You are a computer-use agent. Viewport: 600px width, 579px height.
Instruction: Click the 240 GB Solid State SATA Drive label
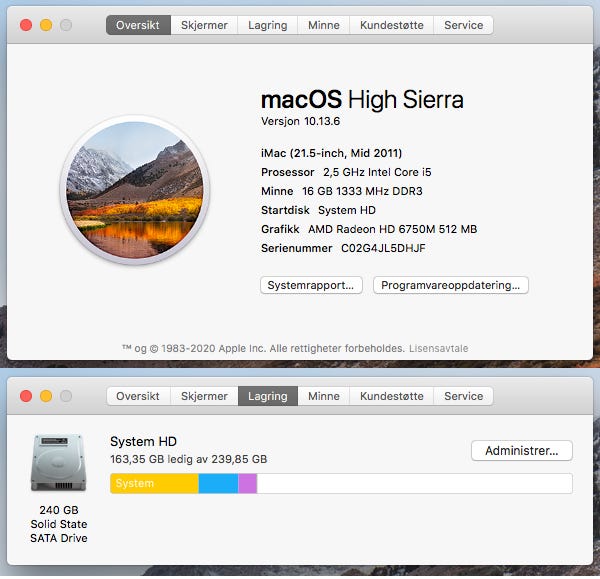click(x=59, y=524)
